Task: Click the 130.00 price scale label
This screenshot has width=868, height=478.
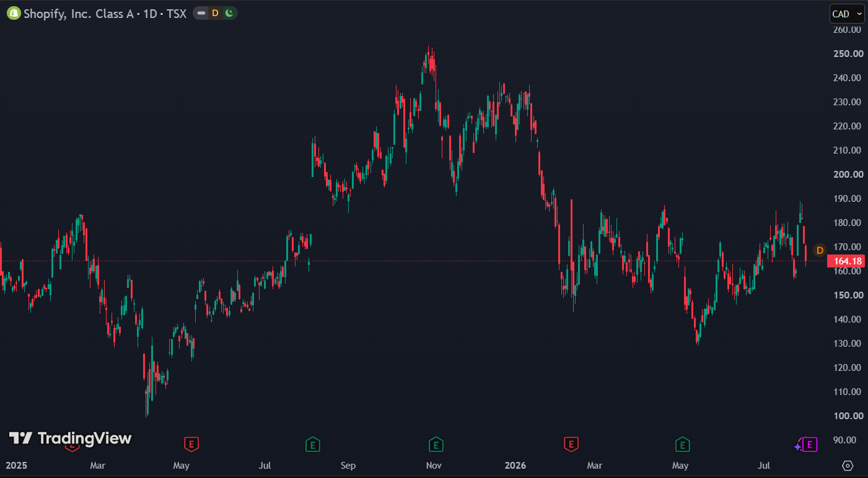Action: click(848, 343)
